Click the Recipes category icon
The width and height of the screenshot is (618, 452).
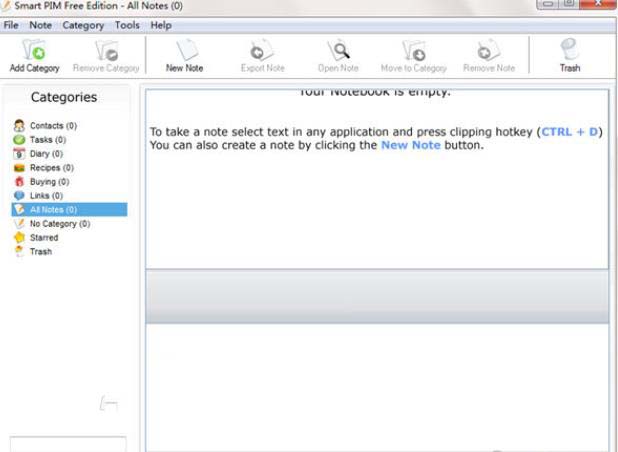coord(19,168)
